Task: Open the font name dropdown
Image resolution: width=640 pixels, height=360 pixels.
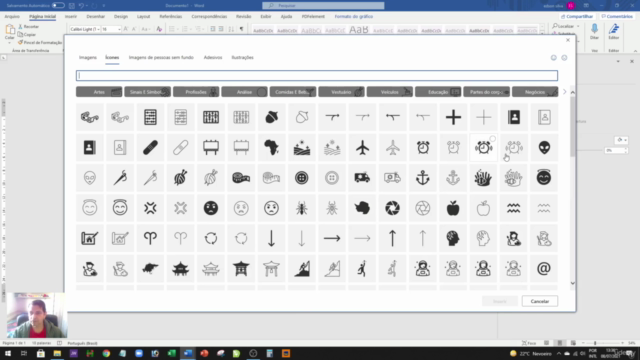Action: pos(98,29)
